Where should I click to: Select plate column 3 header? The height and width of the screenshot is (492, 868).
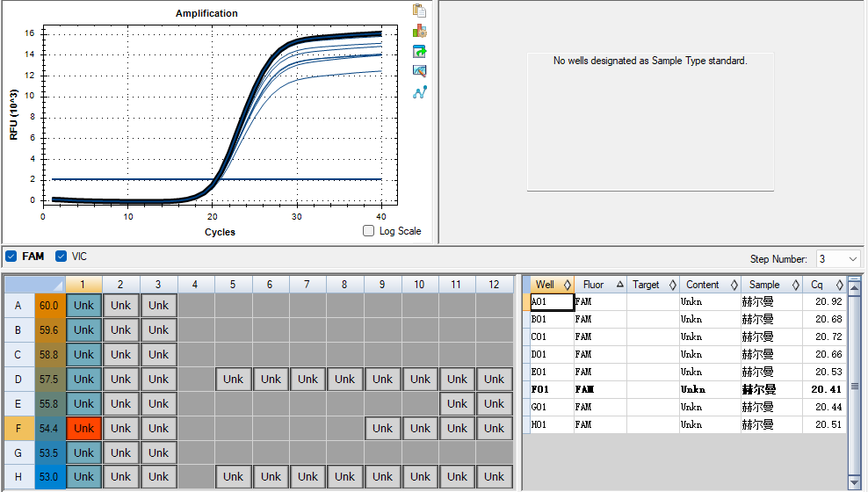tap(158, 285)
